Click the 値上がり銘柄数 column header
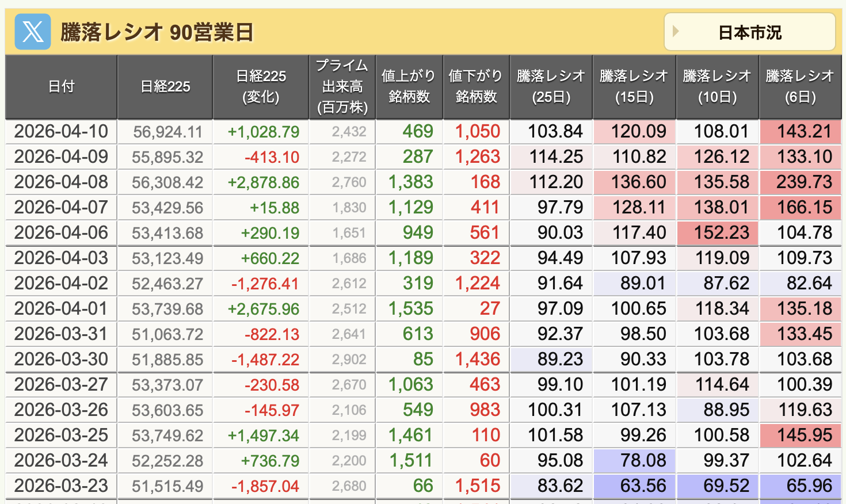846x504 pixels. tap(409, 87)
